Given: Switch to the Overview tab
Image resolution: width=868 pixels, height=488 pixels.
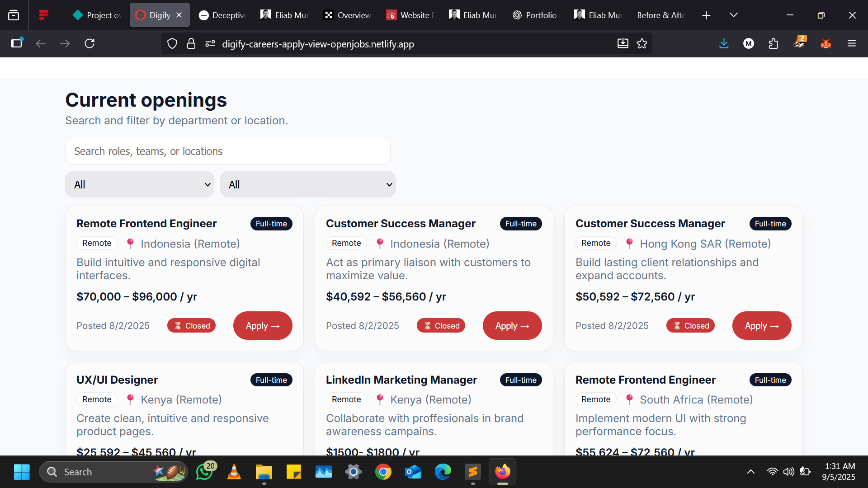Looking at the screenshot, I should point(348,15).
